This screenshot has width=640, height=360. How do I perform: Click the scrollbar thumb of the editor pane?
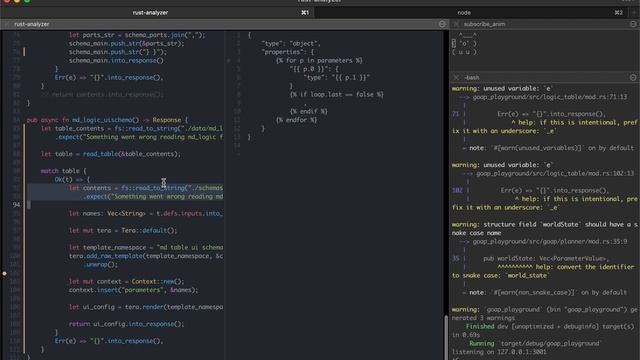coord(446,337)
